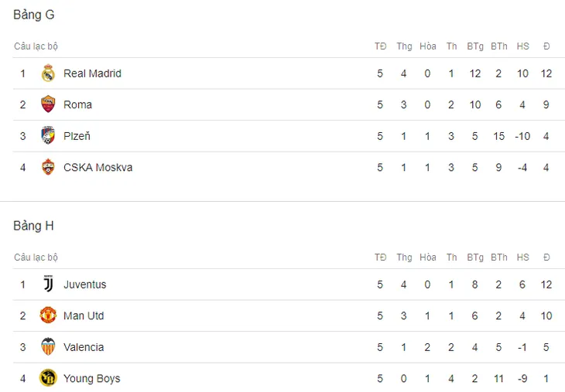Click the Young Boys club crest
The image size is (565, 392).
pos(48,378)
